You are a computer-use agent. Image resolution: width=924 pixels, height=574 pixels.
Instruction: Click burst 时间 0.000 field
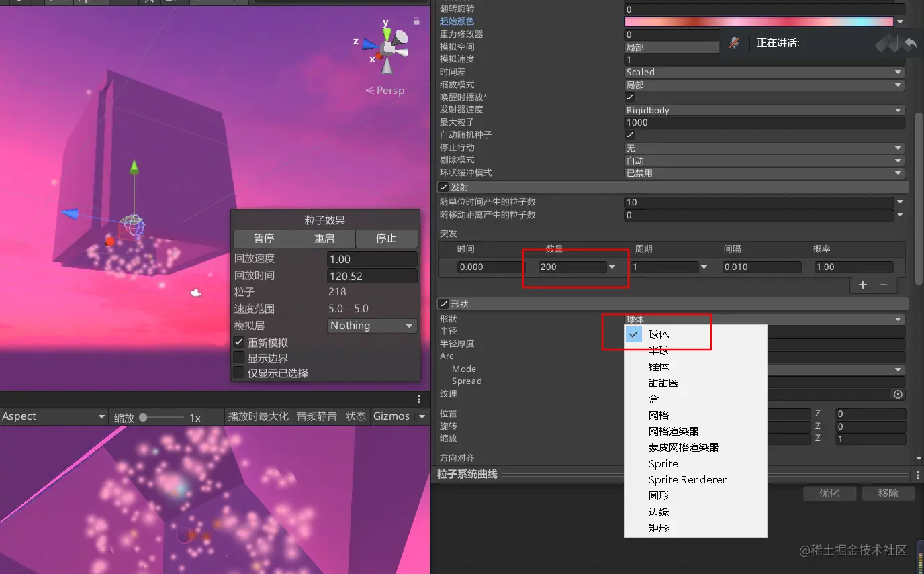click(491, 267)
